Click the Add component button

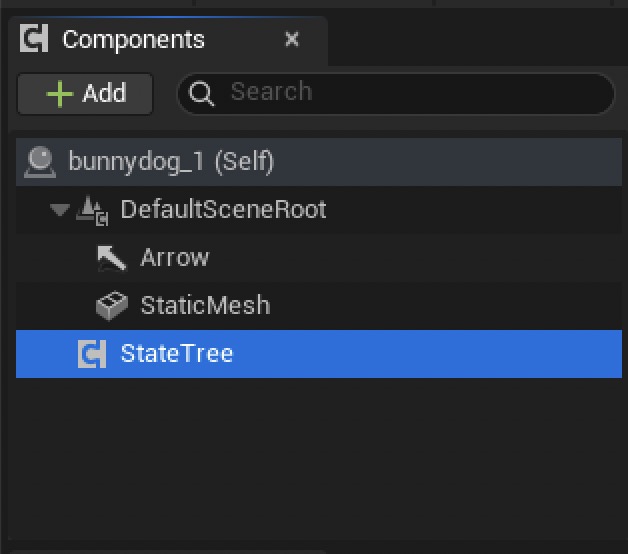coord(85,94)
